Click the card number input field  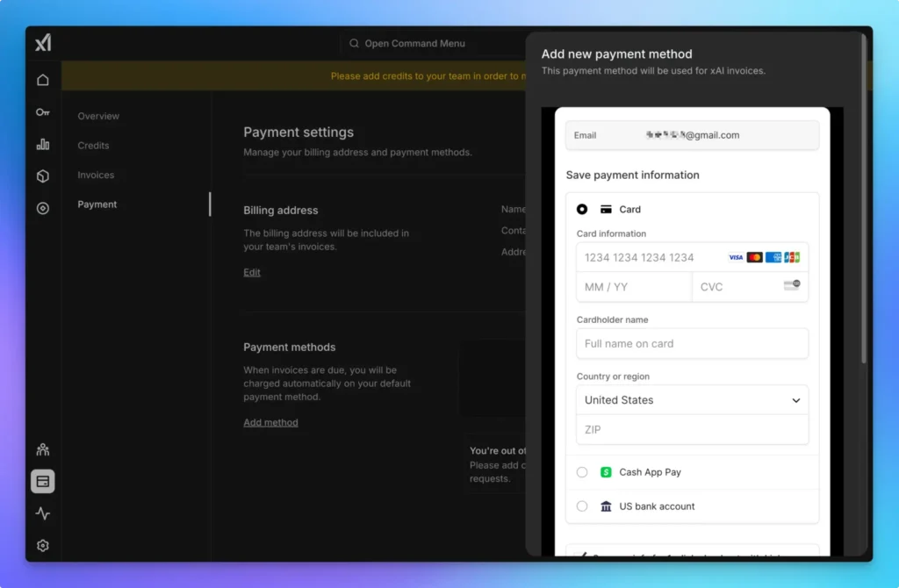650,258
